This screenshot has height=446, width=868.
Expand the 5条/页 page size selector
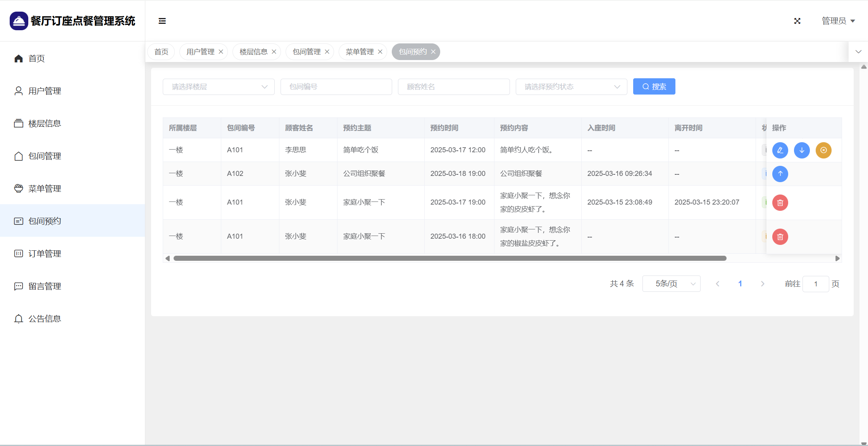(671, 284)
